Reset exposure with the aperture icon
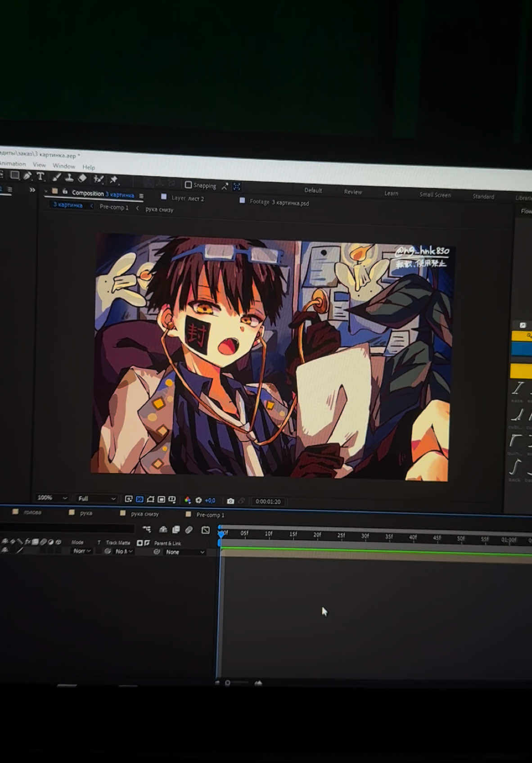The image size is (532, 763). click(x=198, y=500)
